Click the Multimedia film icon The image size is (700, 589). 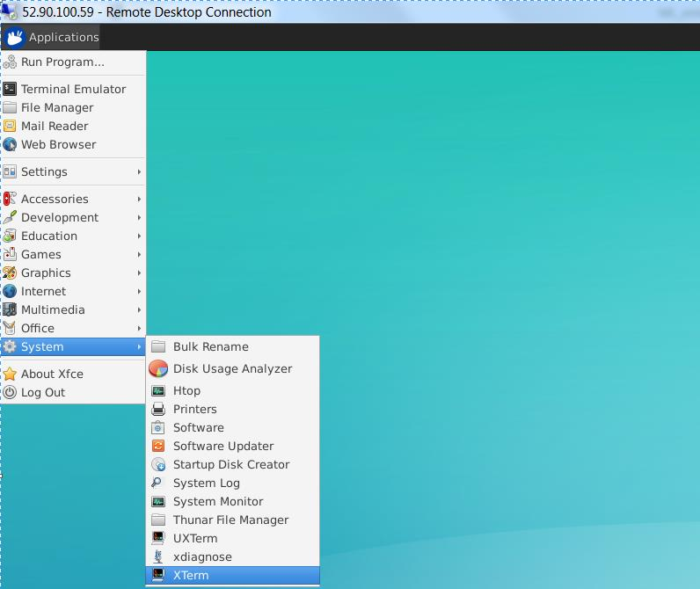pos(10,309)
